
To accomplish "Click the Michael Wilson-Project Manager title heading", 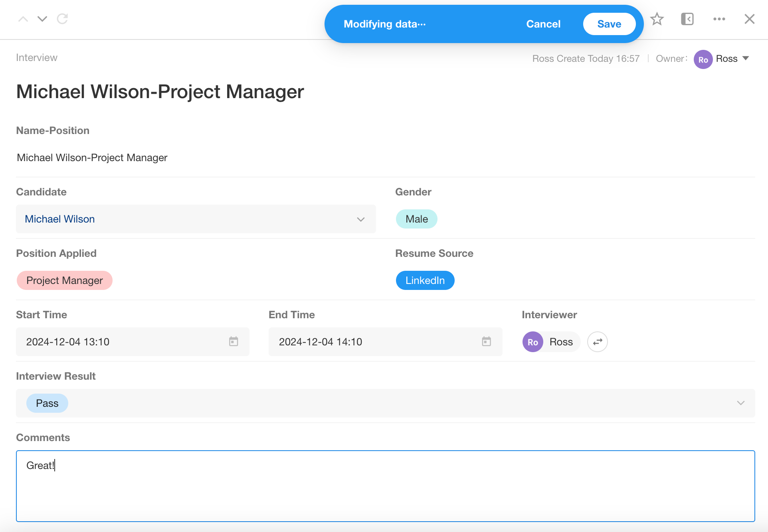I will pyautogui.click(x=160, y=92).
